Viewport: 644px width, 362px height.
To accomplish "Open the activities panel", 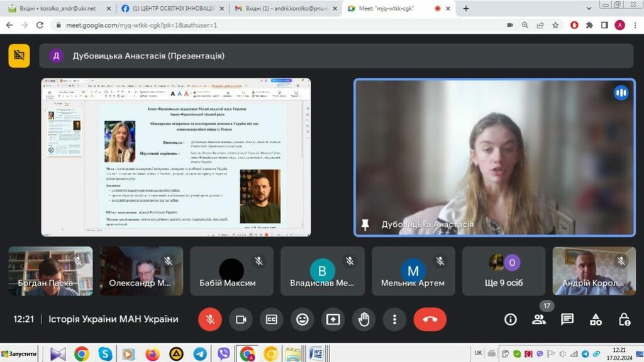I will click(596, 319).
